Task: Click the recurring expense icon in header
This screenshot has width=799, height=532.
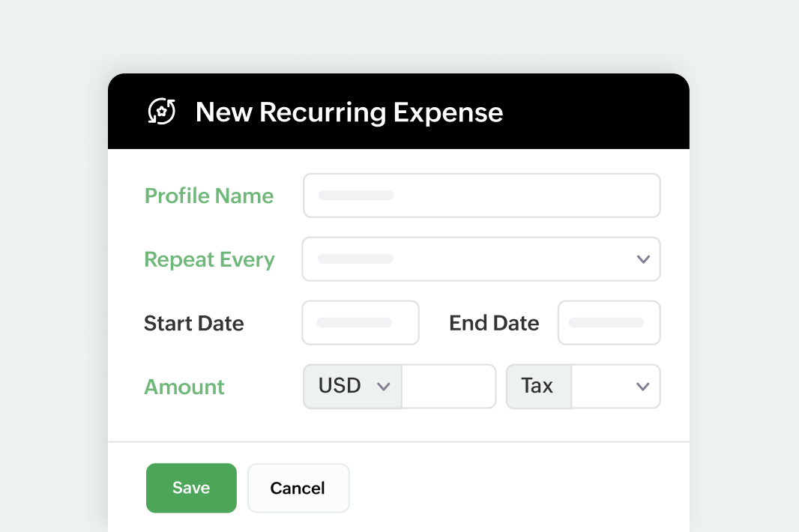Action: [162, 112]
